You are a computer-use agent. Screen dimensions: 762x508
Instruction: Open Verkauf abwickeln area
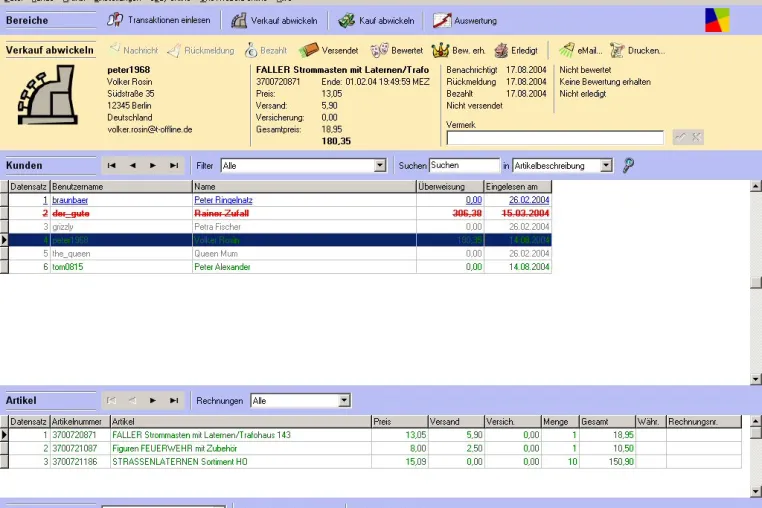[x=274, y=20]
